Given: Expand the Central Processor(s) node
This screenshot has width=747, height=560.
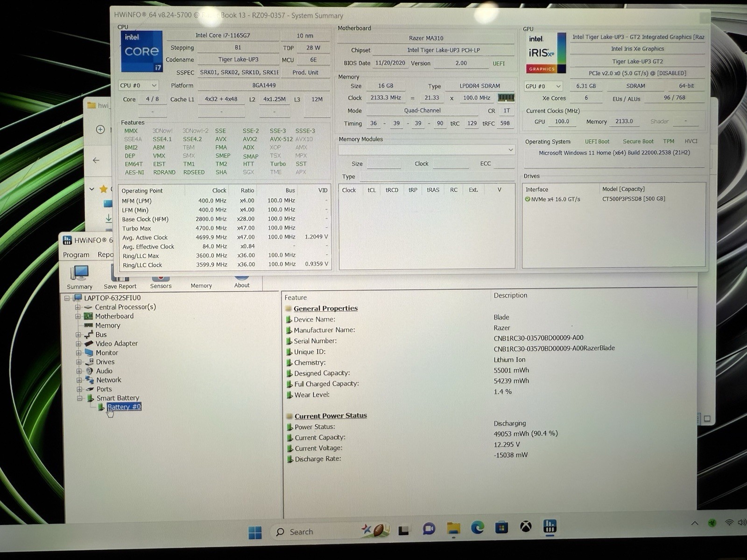Looking at the screenshot, I should click(x=78, y=307).
